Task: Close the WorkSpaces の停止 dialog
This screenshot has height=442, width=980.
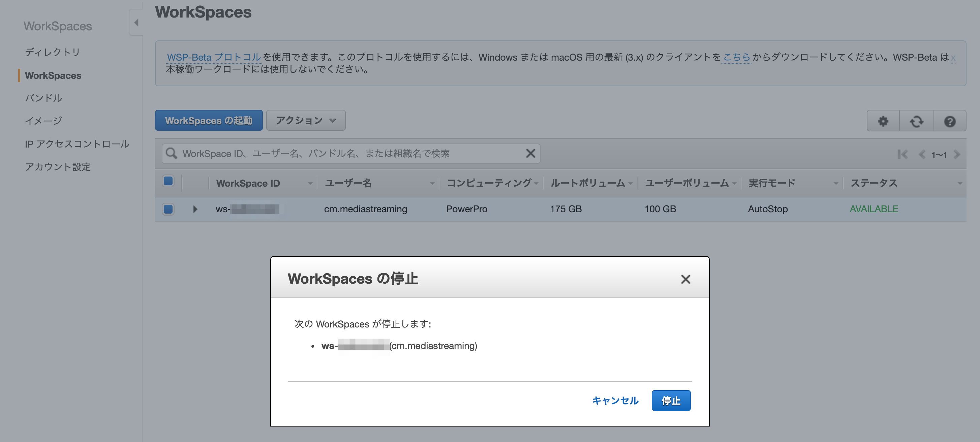Action: tap(685, 279)
